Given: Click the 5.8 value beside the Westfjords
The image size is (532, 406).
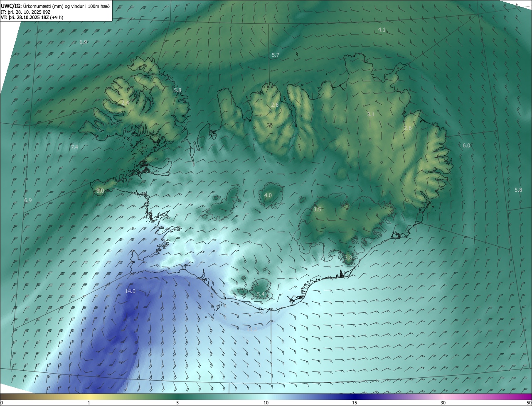Looking at the screenshot, I should coord(178,90).
